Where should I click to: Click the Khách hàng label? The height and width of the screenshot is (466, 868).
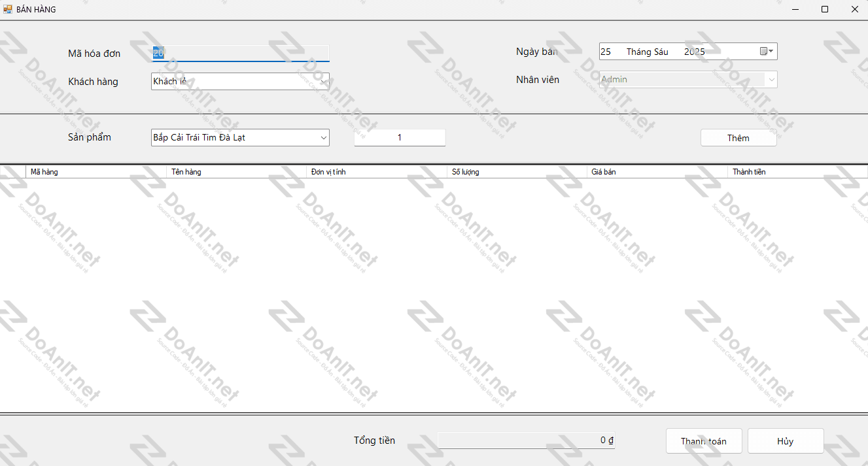click(x=93, y=82)
